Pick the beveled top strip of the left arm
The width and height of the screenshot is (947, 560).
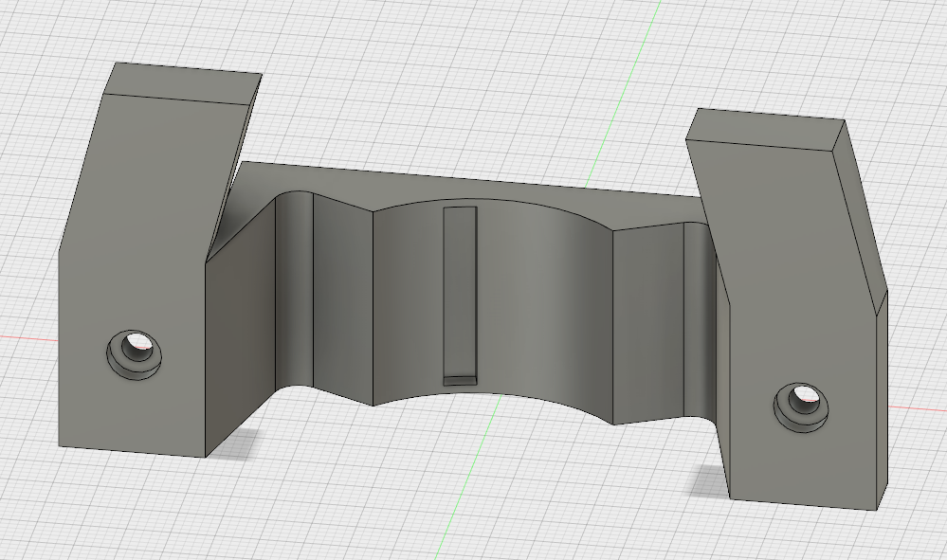pos(184,83)
